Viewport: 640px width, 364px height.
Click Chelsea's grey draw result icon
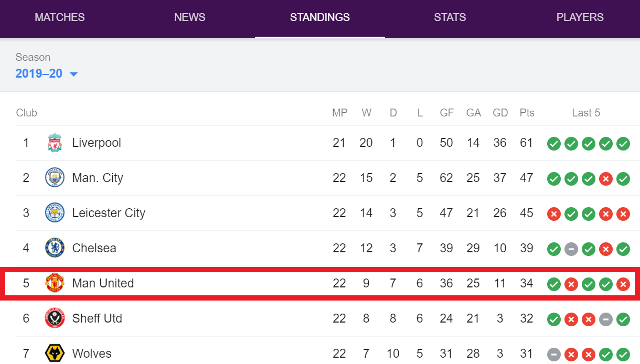coord(571,249)
